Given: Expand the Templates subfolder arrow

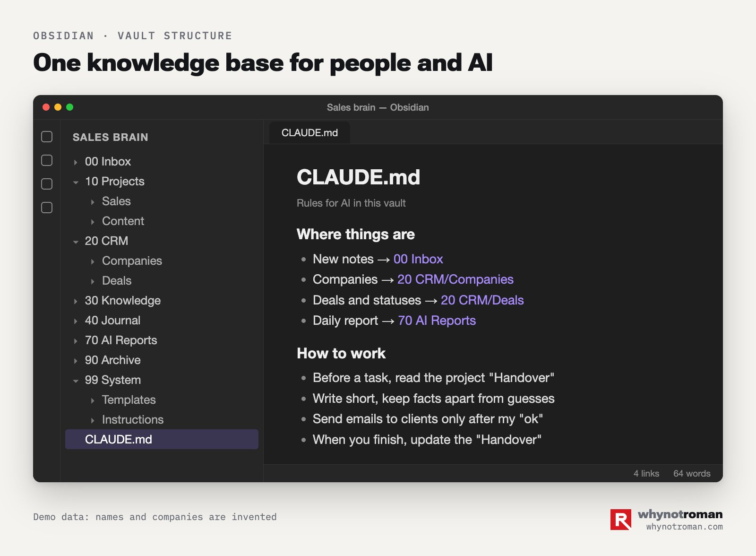Looking at the screenshot, I should 93,400.
